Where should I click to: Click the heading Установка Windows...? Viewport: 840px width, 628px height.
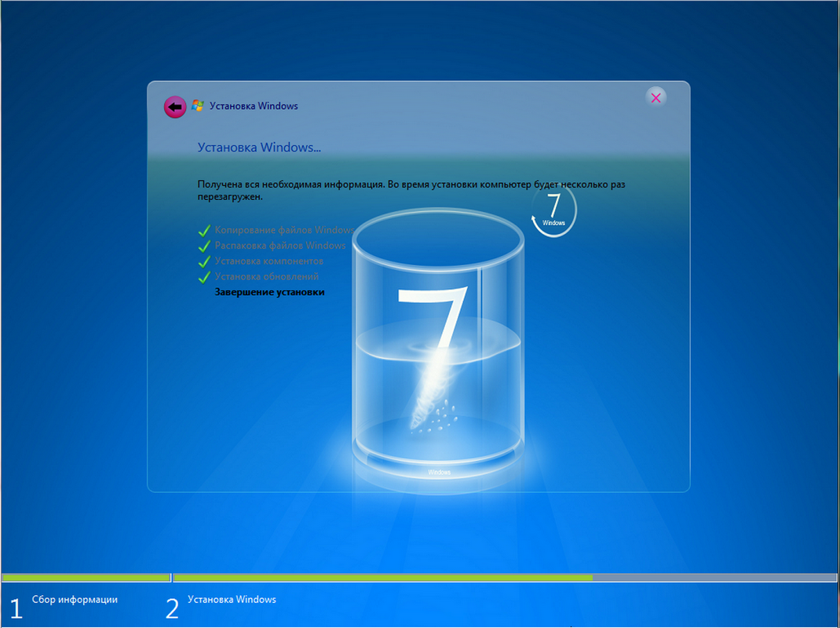point(259,148)
